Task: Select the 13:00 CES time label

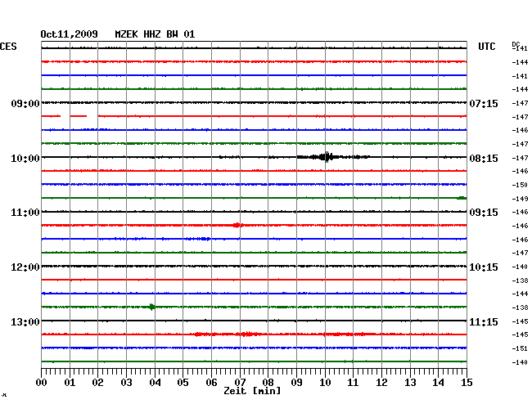Action: 25,322
